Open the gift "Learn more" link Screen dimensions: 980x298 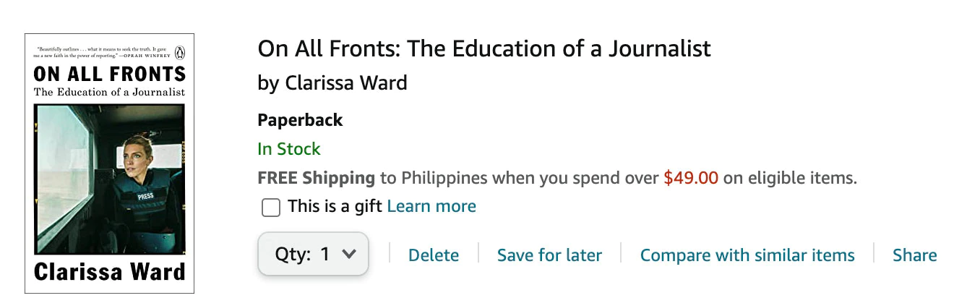click(431, 206)
